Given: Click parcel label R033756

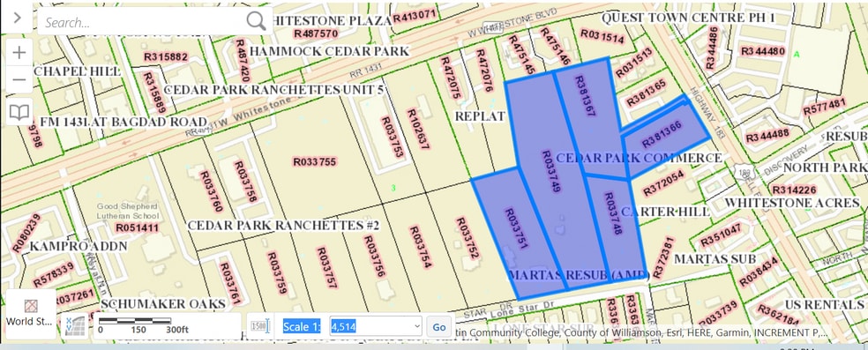Looking at the screenshot, I should [374, 256].
